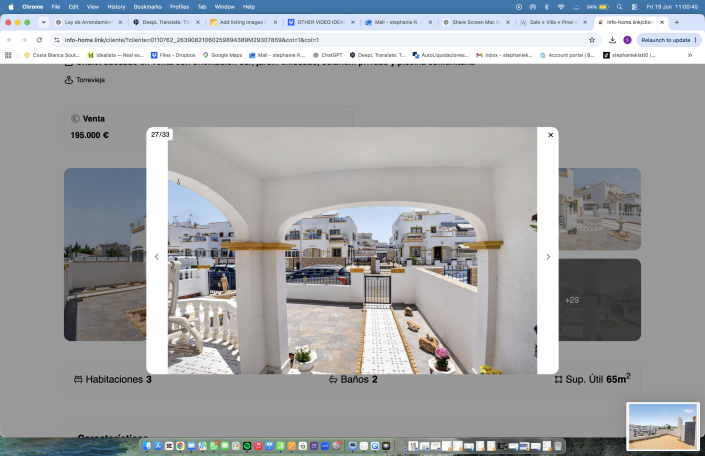The image size is (705, 456).
Task: Open a new tab with the plus button
Action: (677, 22)
